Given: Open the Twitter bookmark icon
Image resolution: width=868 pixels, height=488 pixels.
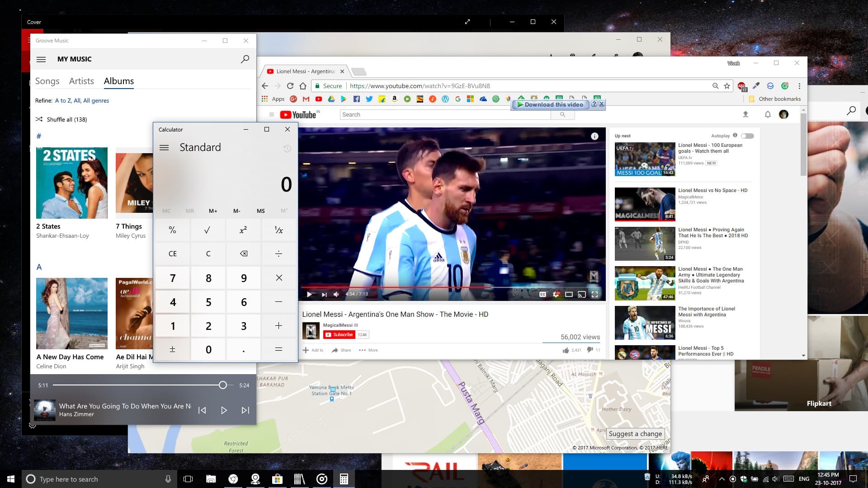Looking at the screenshot, I should click(x=369, y=99).
